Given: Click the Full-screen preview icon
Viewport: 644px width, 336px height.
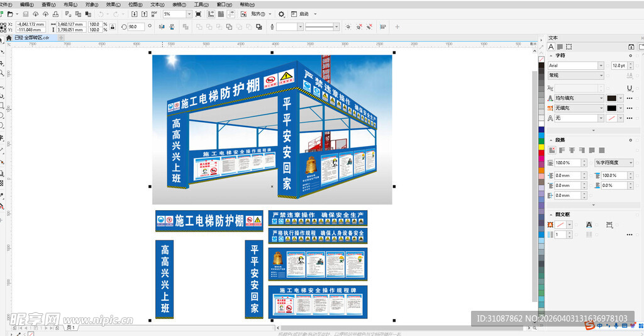Looking at the screenshot, I should tap(199, 14).
